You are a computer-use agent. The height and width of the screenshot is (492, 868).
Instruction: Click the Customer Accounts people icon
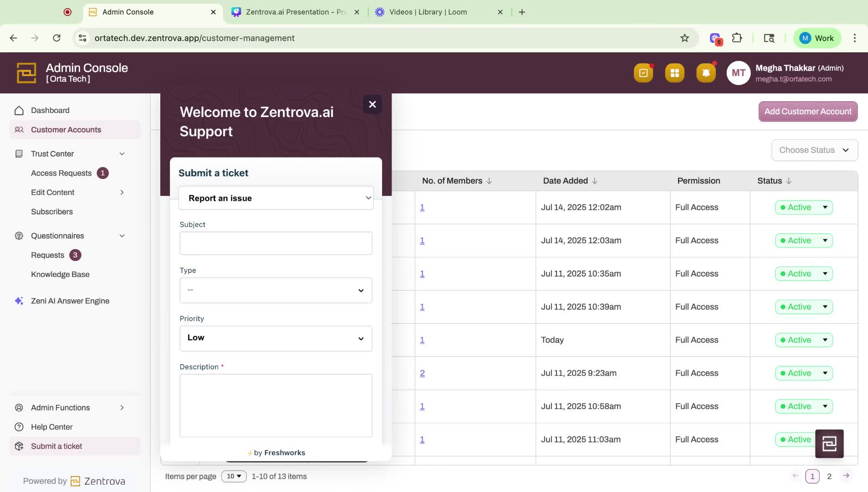click(19, 130)
